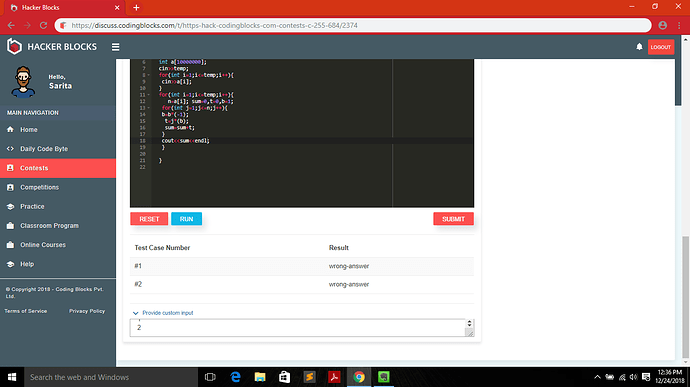Fold the code block at line 8

point(149,75)
